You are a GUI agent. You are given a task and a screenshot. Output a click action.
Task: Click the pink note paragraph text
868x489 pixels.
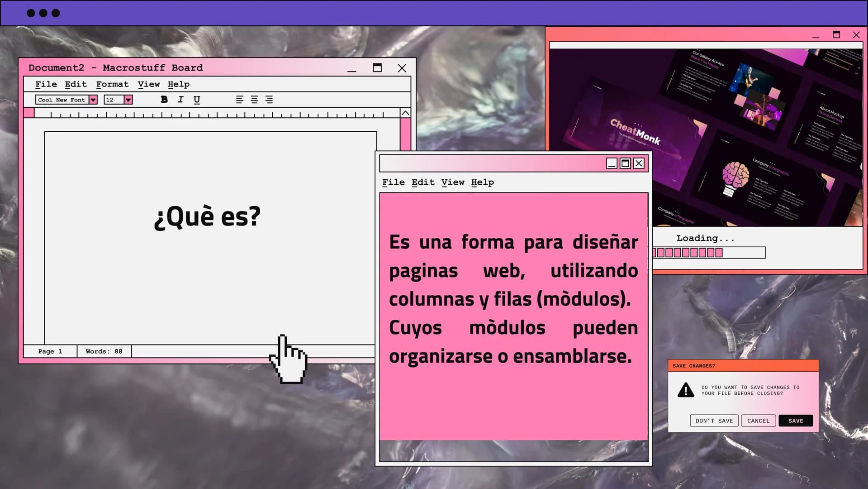point(513,299)
